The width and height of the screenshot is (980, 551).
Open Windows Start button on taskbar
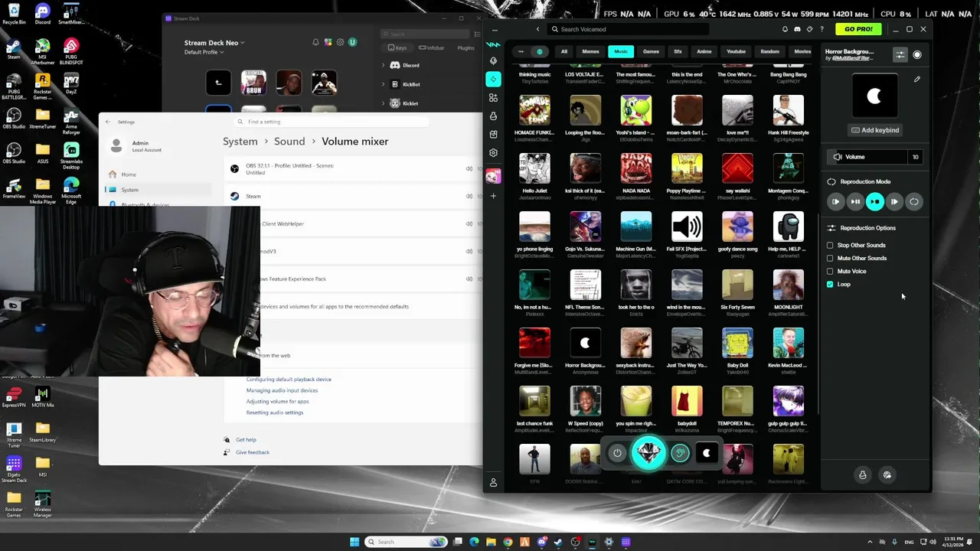[354, 542]
